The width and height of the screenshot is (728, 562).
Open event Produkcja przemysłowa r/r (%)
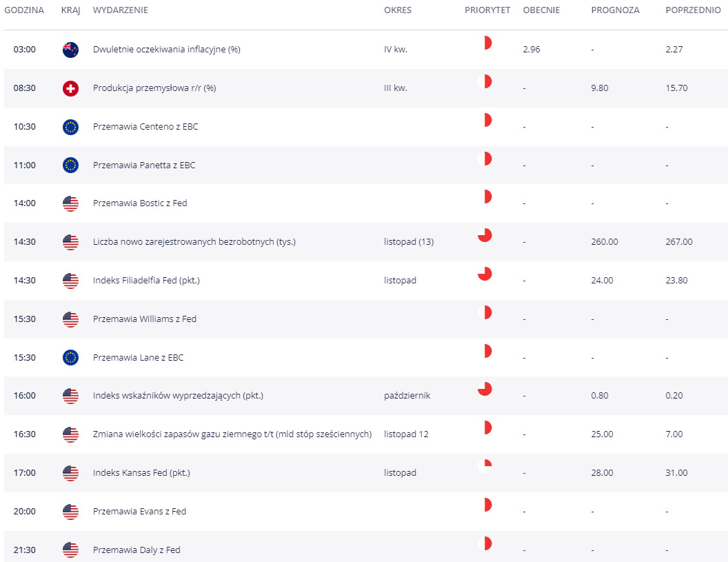(x=154, y=88)
